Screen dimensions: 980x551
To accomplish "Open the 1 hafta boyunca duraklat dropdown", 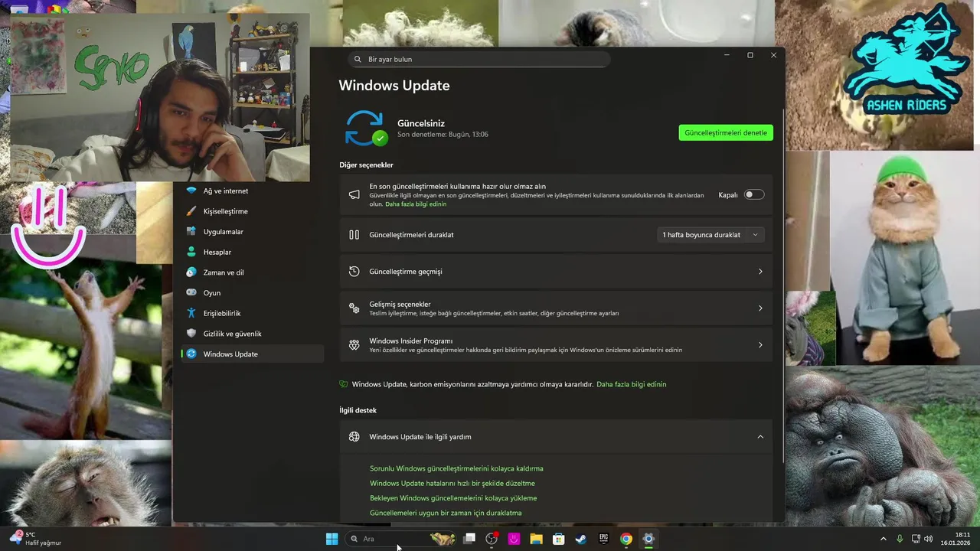I will click(x=710, y=235).
